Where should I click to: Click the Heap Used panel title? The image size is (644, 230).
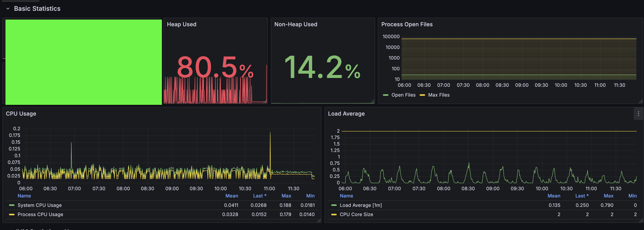coord(181,24)
